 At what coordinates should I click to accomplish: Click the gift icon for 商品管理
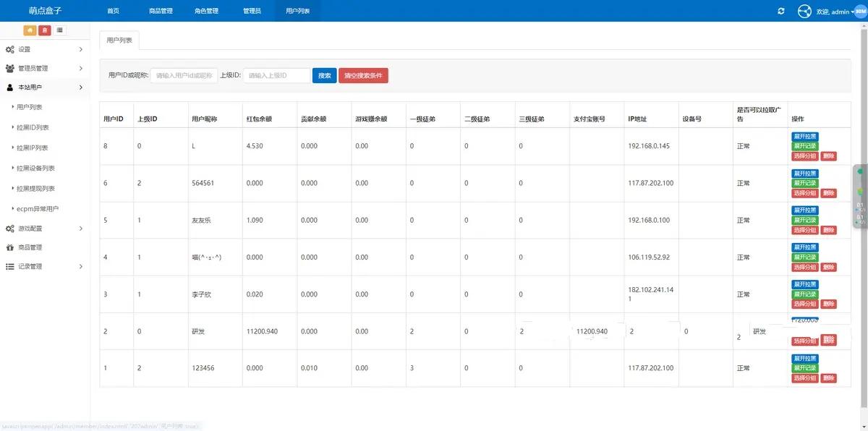tap(9, 247)
